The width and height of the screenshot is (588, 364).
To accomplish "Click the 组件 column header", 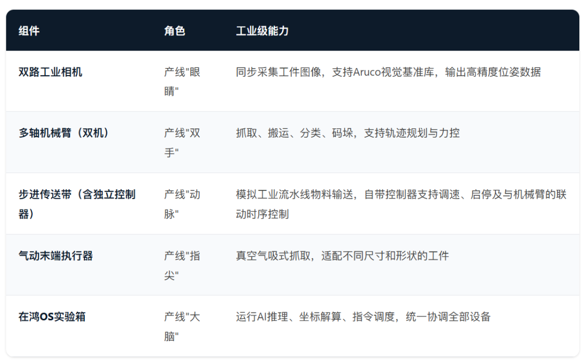I will (29, 30).
